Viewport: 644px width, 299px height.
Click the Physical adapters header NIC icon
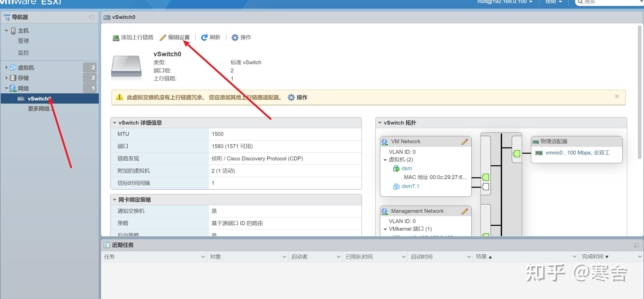(x=536, y=142)
